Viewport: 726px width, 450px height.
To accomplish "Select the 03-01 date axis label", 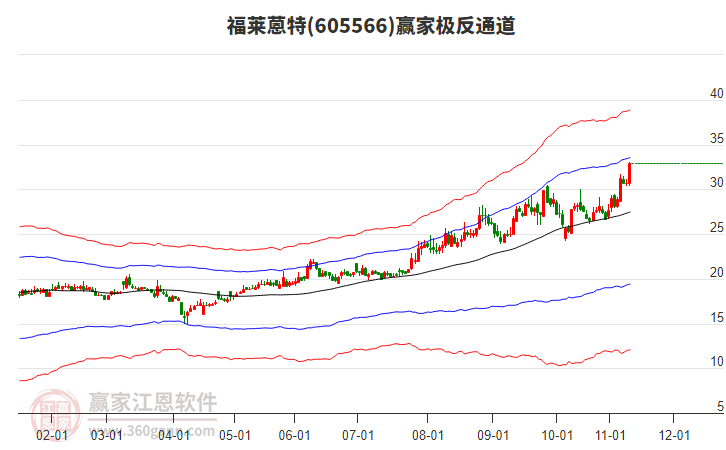I will pos(106,436).
